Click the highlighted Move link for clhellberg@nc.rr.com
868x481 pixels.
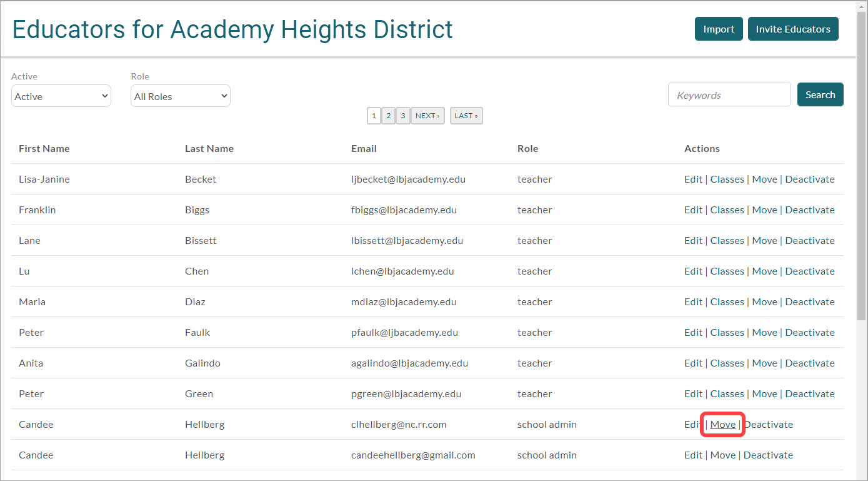pos(723,425)
